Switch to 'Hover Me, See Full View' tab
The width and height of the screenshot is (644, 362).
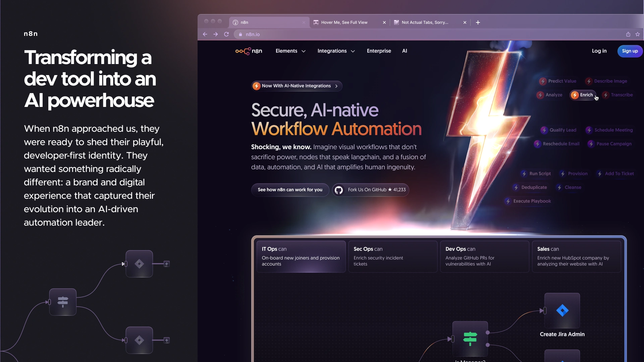350,22
